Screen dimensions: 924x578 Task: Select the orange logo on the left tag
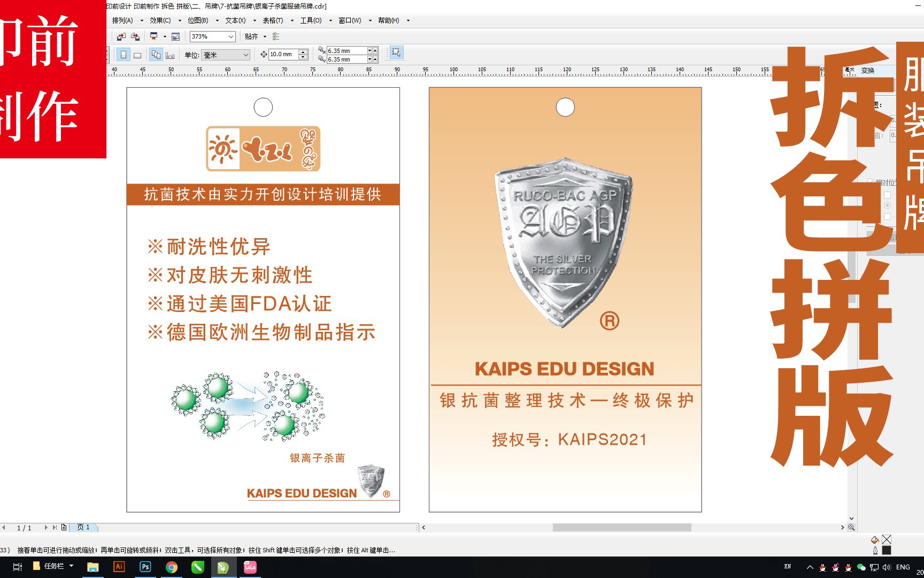263,149
